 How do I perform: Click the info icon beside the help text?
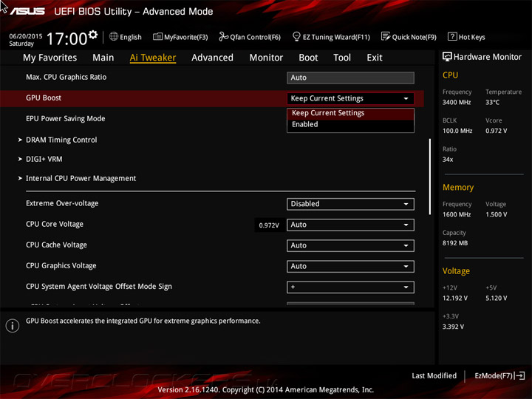(13, 326)
